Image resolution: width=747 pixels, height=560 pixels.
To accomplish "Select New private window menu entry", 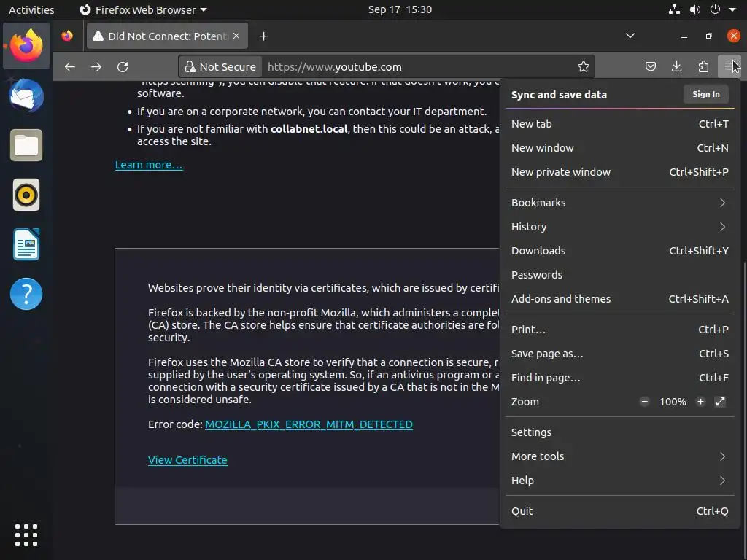I will [620, 172].
